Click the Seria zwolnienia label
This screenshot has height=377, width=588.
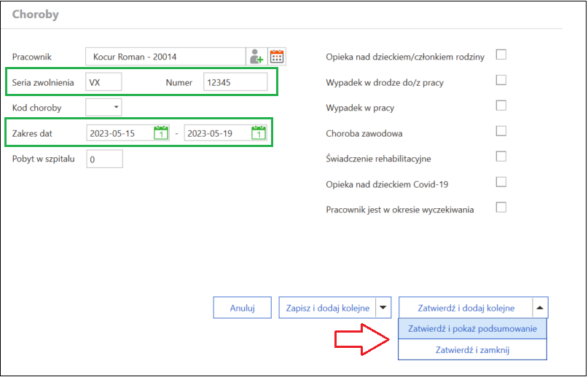tap(43, 82)
